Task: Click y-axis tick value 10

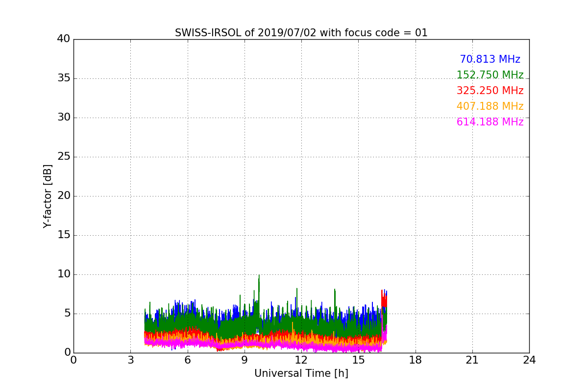Action: coord(64,274)
